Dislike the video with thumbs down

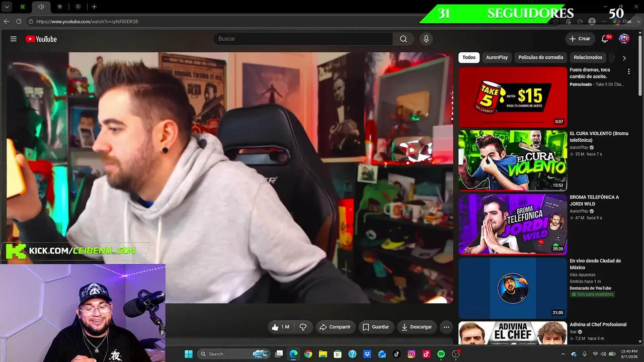point(303,327)
